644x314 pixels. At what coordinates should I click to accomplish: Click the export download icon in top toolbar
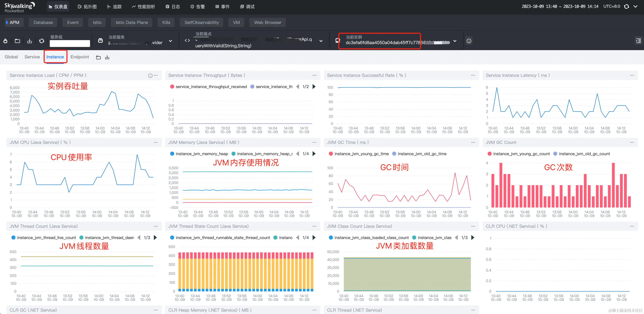30,41
